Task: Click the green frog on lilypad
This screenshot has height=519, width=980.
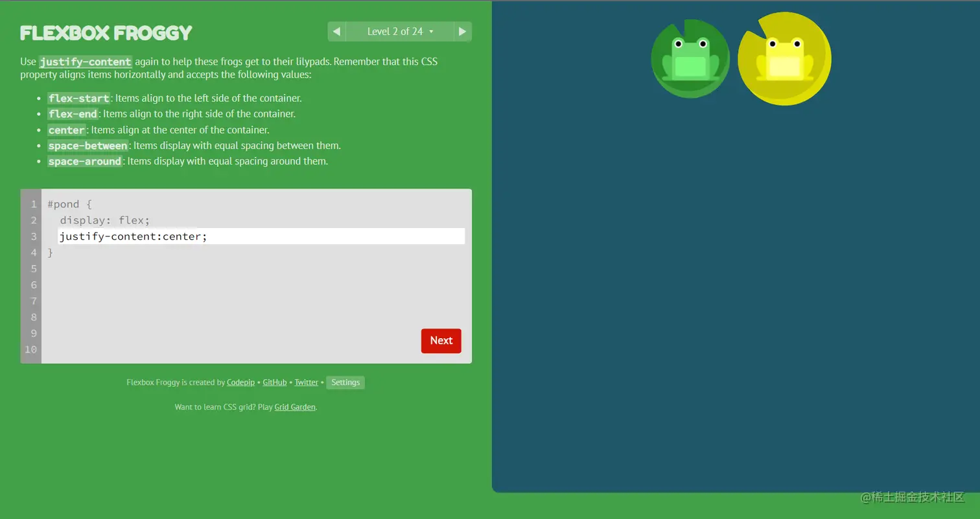Action: pos(690,59)
